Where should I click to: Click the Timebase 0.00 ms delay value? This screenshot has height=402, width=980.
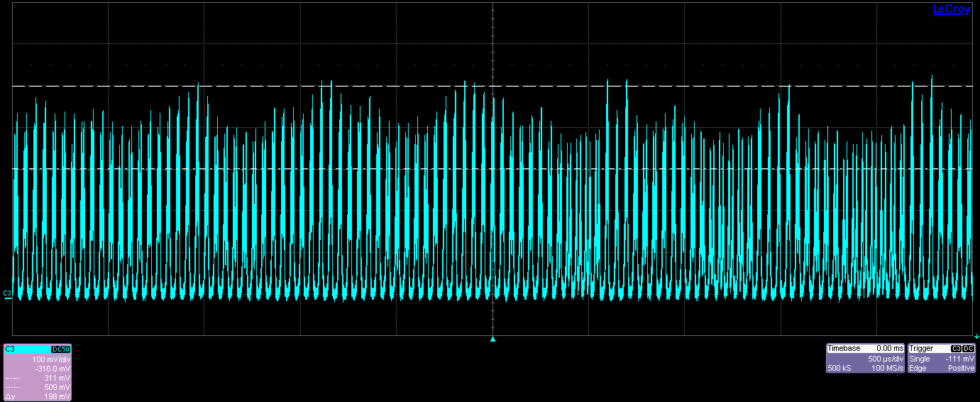click(890, 349)
